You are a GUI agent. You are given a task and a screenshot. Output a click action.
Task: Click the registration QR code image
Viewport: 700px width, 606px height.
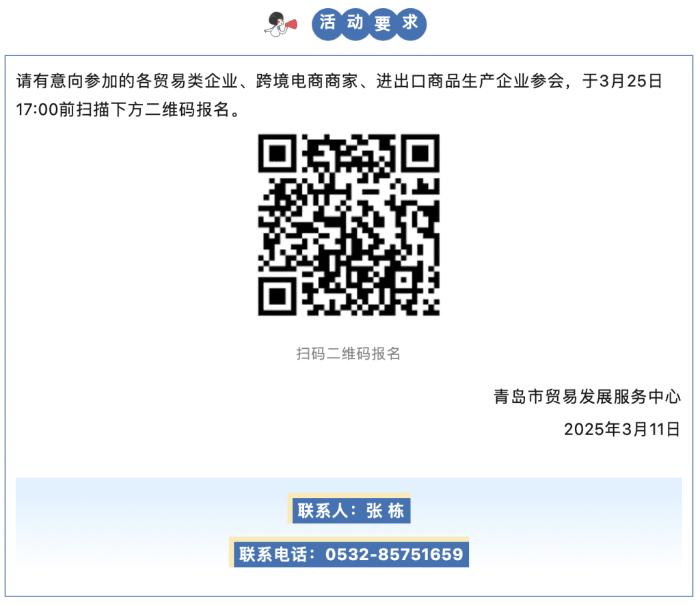(x=349, y=224)
